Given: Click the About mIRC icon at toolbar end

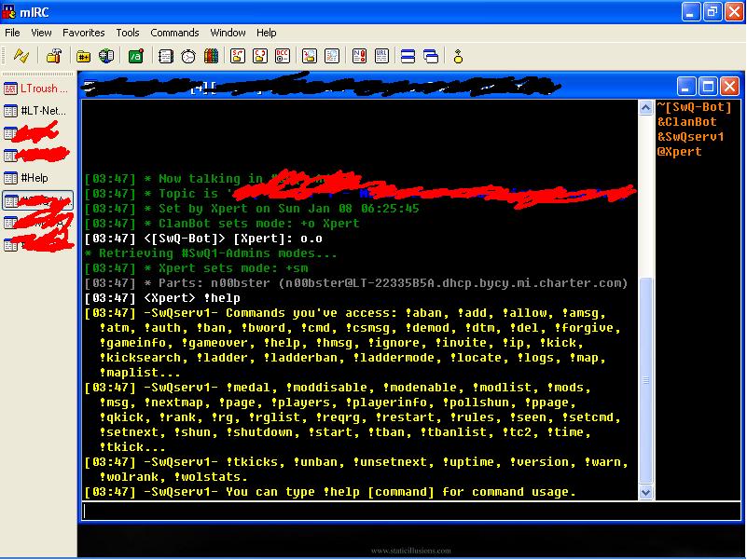Looking at the screenshot, I should 458,56.
